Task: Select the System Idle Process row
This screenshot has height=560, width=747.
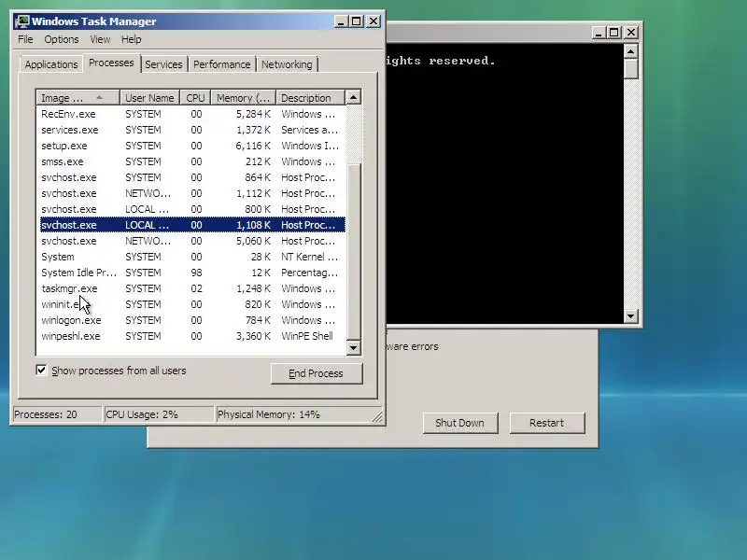Action: pos(192,273)
